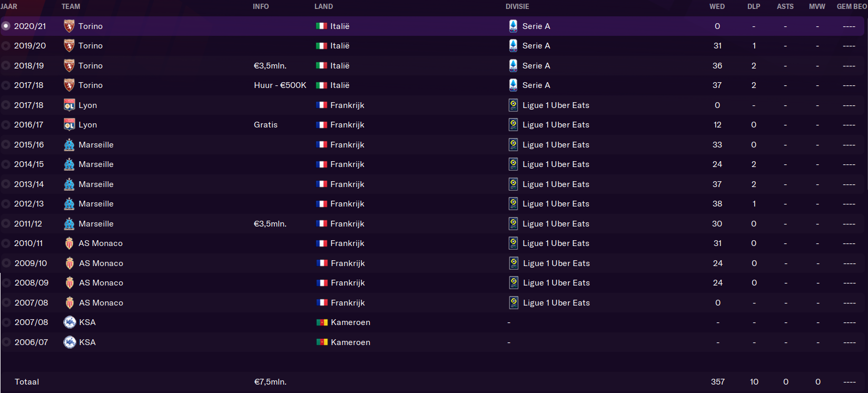Select the 2017/18 Lyon row radio button

(6, 105)
